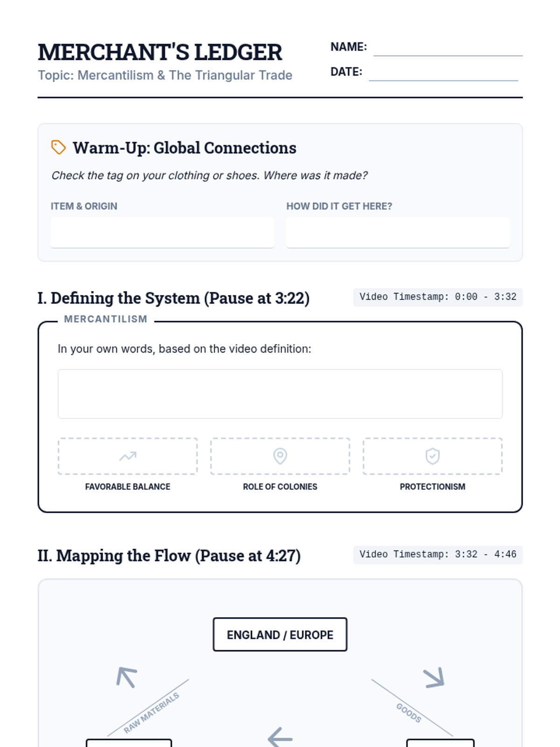Click the England / Europe diagram box

pos(280,634)
